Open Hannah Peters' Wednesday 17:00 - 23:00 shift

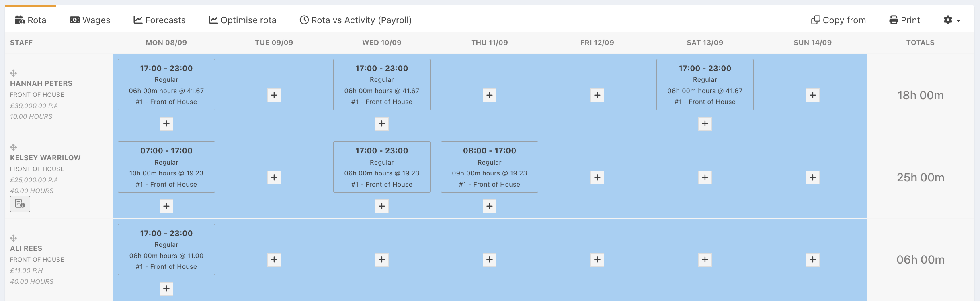click(382, 85)
